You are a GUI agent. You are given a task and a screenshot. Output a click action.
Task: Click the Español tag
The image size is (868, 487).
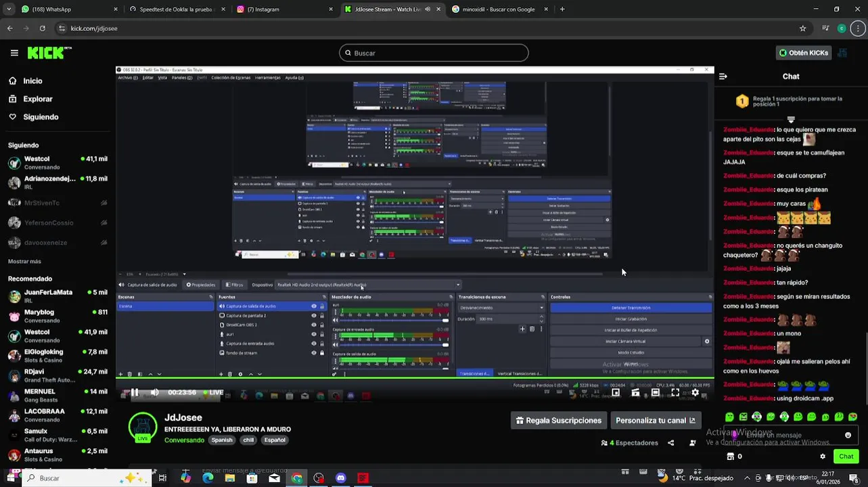(x=275, y=440)
